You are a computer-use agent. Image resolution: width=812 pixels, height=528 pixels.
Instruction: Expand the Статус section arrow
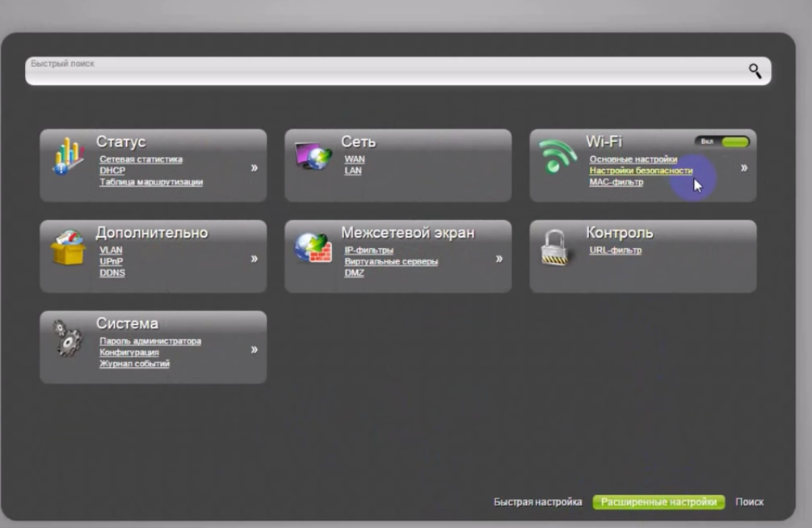254,168
